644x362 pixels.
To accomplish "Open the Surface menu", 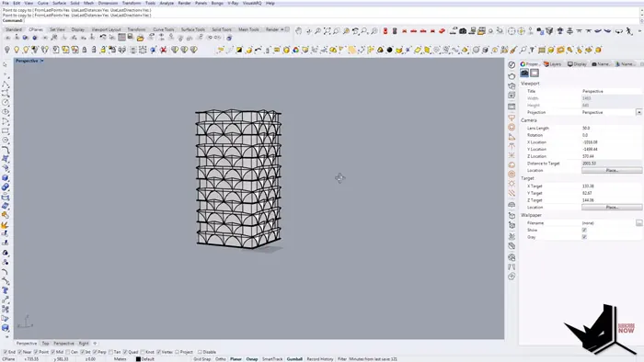I will (59, 3).
